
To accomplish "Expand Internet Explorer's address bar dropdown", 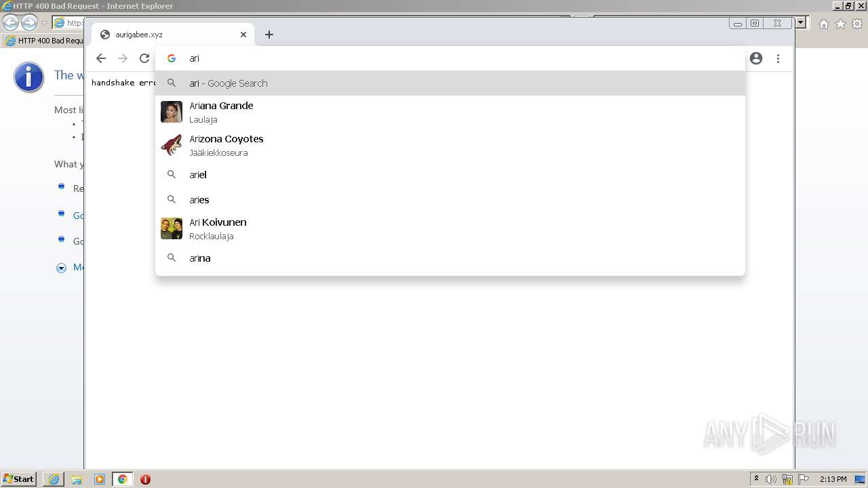I will (801, 23).
